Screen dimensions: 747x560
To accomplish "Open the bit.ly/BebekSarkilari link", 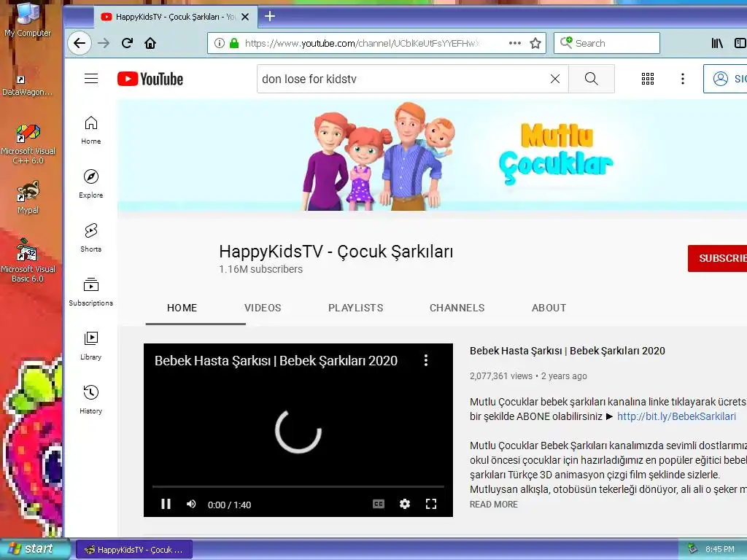I will pyautogui.click(x=676, y=416).
